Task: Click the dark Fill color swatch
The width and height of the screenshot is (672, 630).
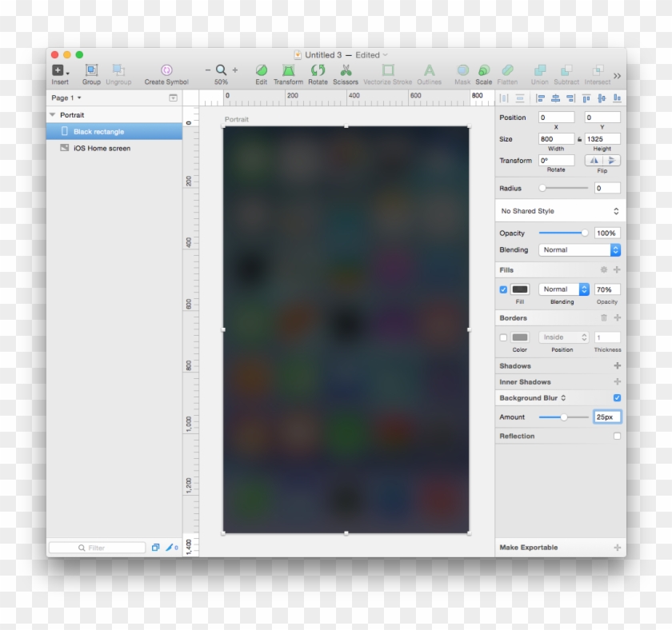Action: click(520, 289)
